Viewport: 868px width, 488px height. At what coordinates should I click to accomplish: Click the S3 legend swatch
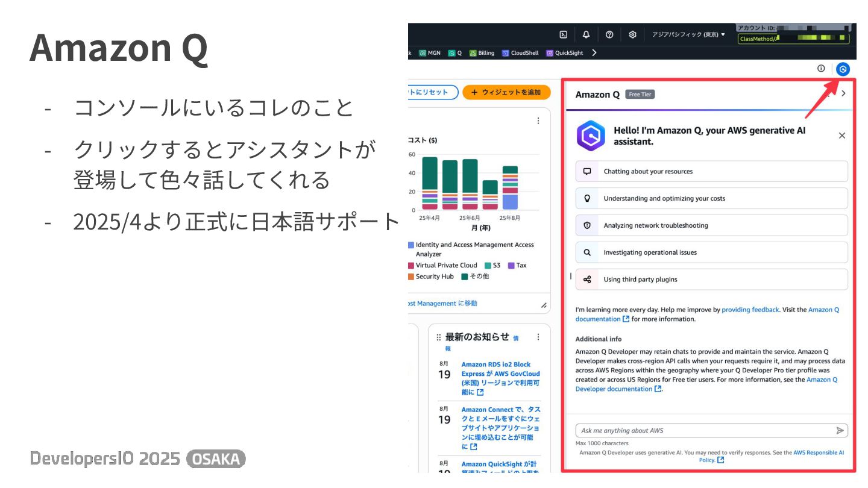pos(488,266)
